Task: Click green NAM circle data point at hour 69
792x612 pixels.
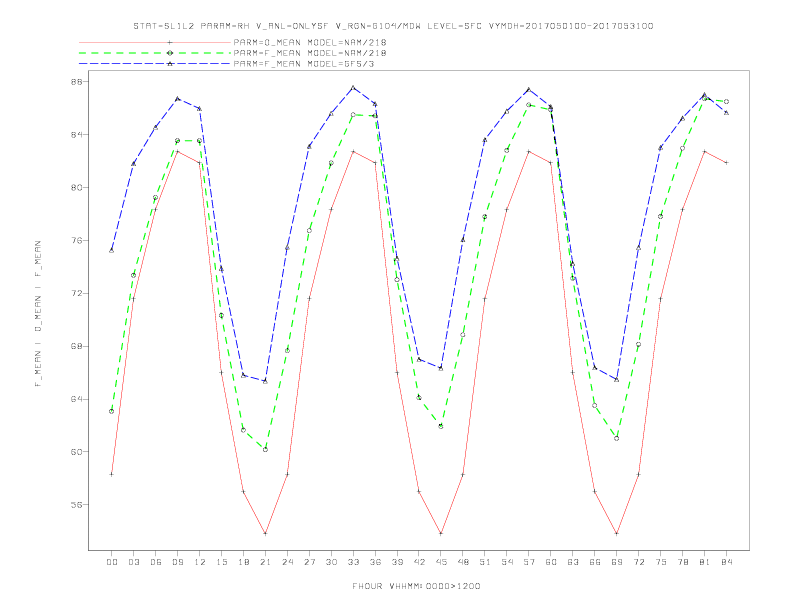Action: click(x=617, y=438)
